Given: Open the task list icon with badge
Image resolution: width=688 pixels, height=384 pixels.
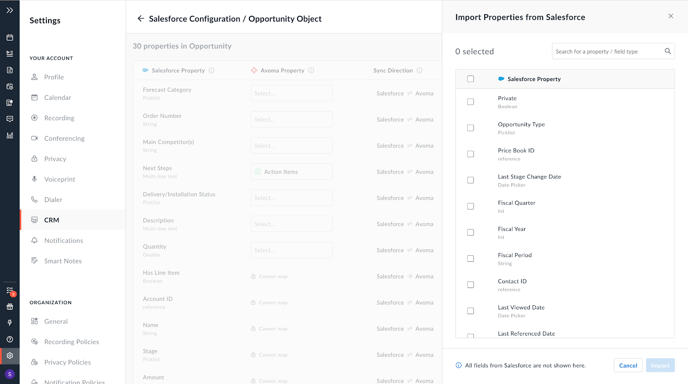Looking at the screenshot, I should click(10, 291).
